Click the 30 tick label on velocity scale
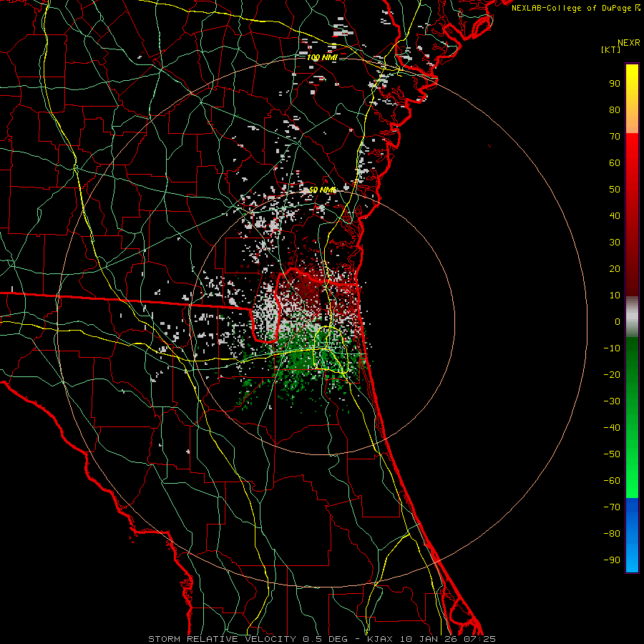This screenshot has width=644, height=644. pyautogui.click(x=615, y=243)
